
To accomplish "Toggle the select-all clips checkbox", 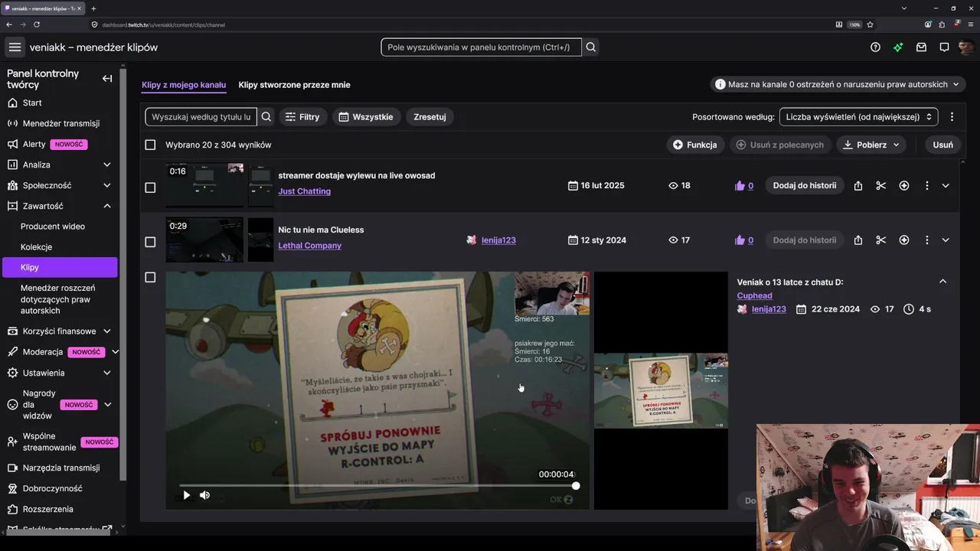I will point(150,145).
